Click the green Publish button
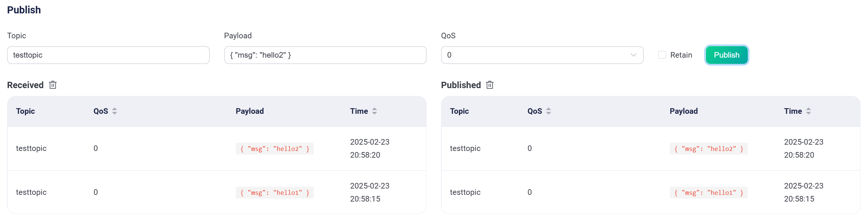Image resolution: width=868 pixels, height=219 pixels. point(727,55)
